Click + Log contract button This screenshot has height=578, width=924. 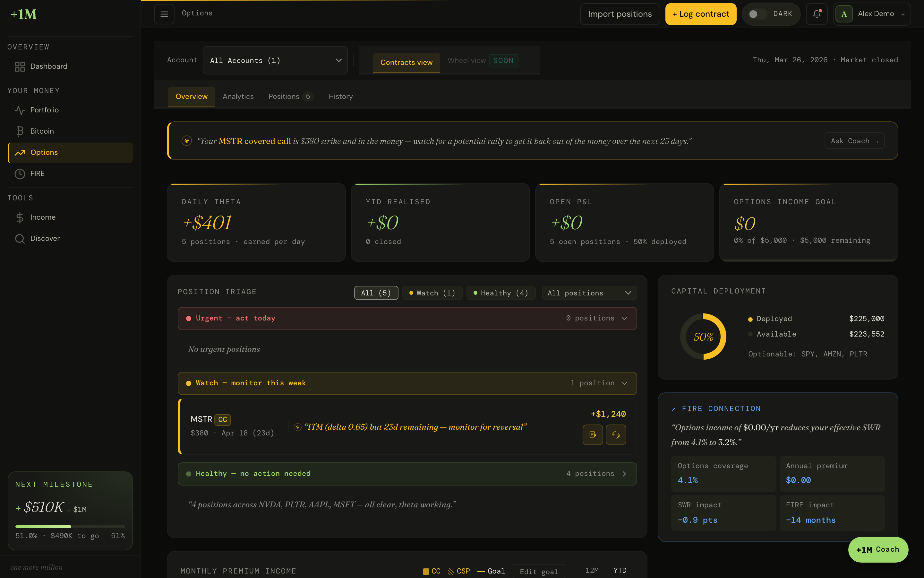pos(701,14)
